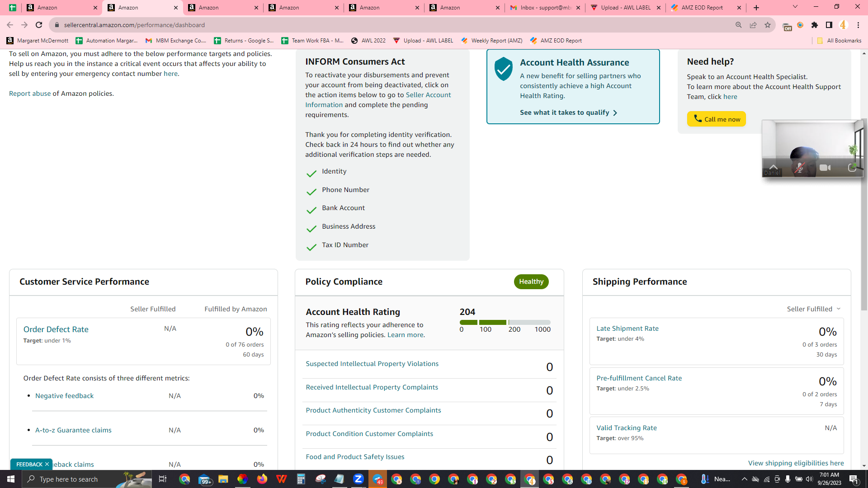The width and height of the screenshot is (868, 488).
Task: Open the Negative feedback link
Action: point(65,396)
